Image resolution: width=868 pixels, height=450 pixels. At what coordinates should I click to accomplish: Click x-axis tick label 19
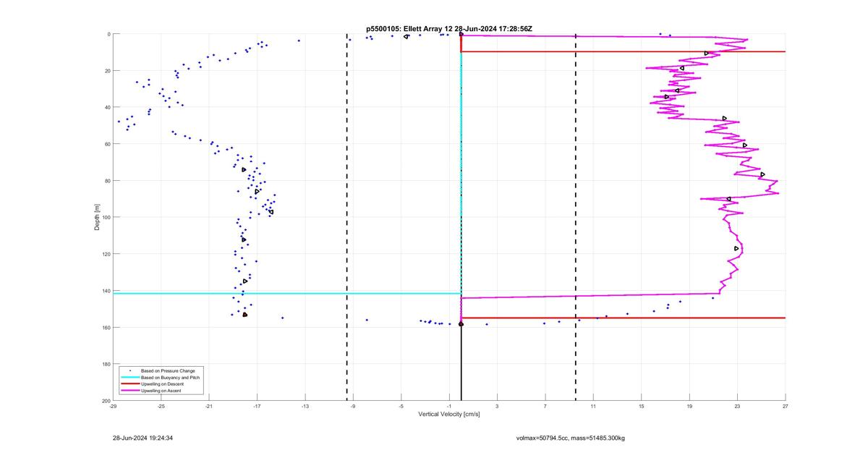tap(689, 406)
